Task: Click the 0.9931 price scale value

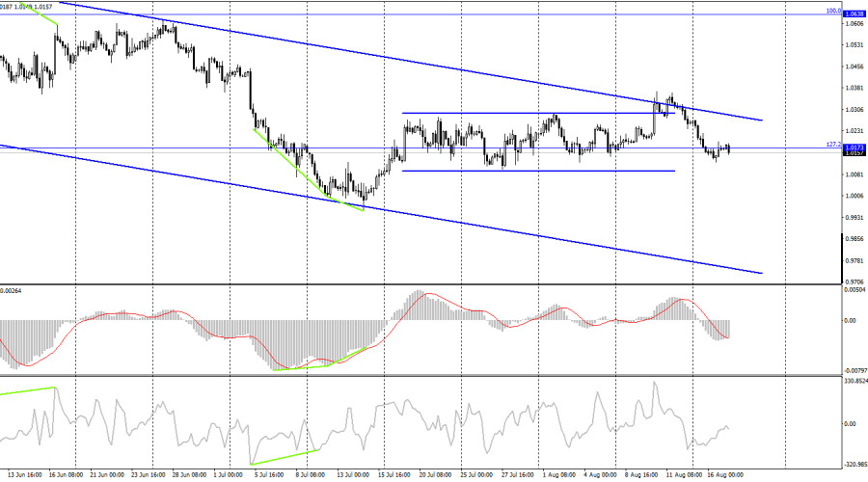Action: coord(855,218)
